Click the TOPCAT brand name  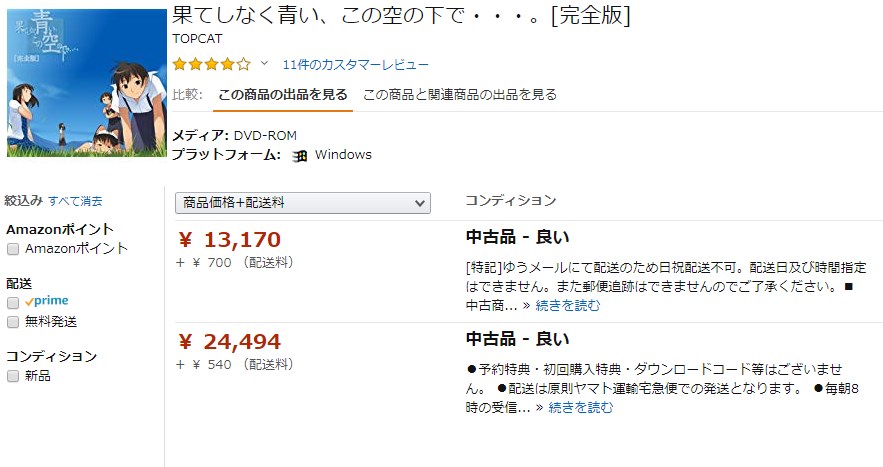click(x=196, y=41)
